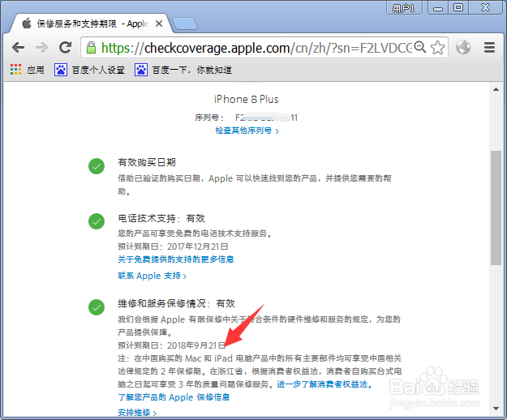
Task: Click the green check beside 维修和服务保修情况
Action: pos(97,307)
